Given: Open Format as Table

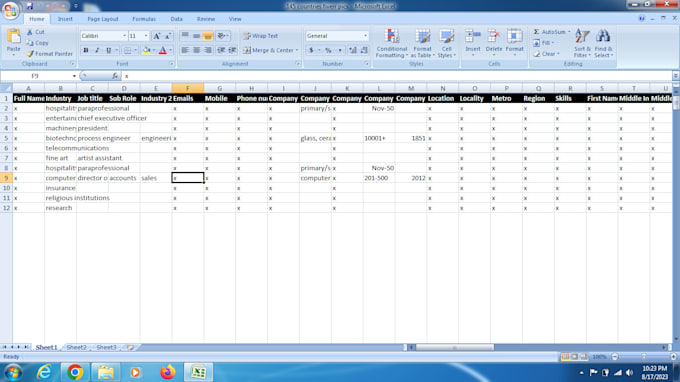Looking at the screenshot, I should (422, 43).
